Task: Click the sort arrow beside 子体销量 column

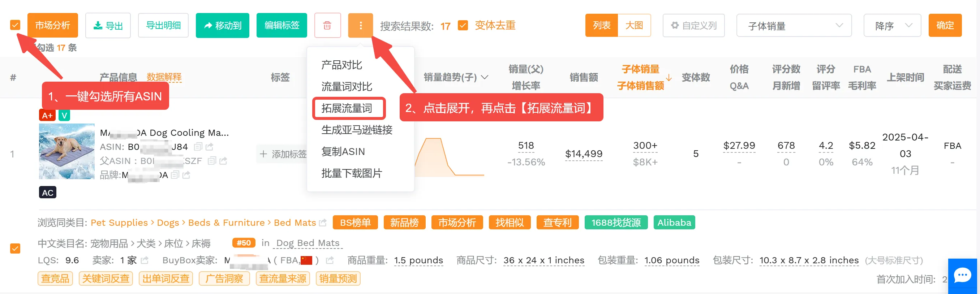Action: (x=669, y=78)
